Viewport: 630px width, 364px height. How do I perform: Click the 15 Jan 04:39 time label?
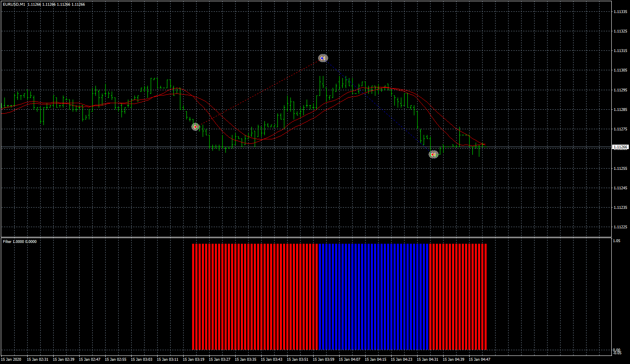point(453,359)
